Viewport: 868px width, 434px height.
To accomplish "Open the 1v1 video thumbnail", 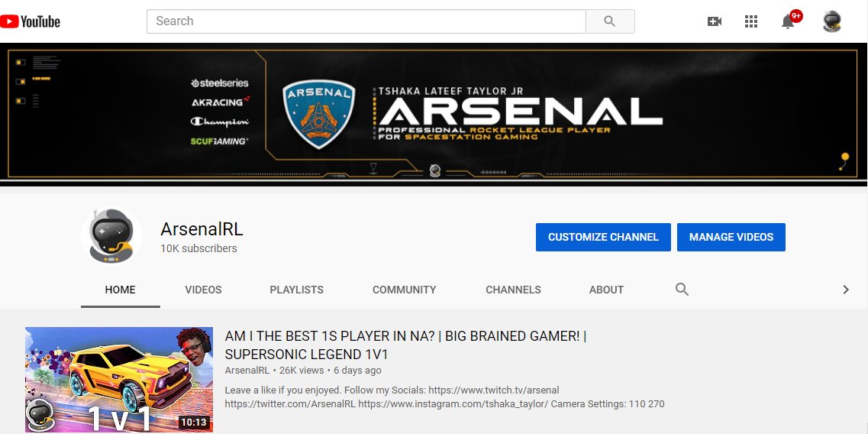I will pos(119,380).
